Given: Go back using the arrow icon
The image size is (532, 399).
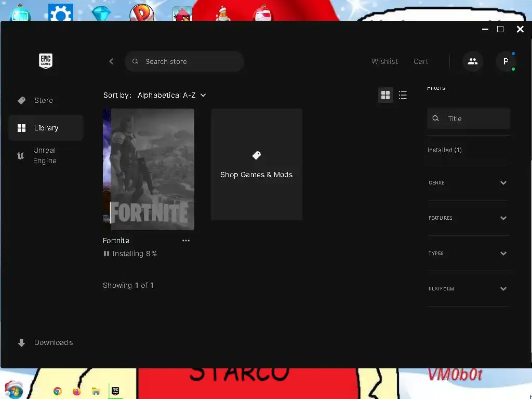Looking at the screenshot, I should coord(111,61).
